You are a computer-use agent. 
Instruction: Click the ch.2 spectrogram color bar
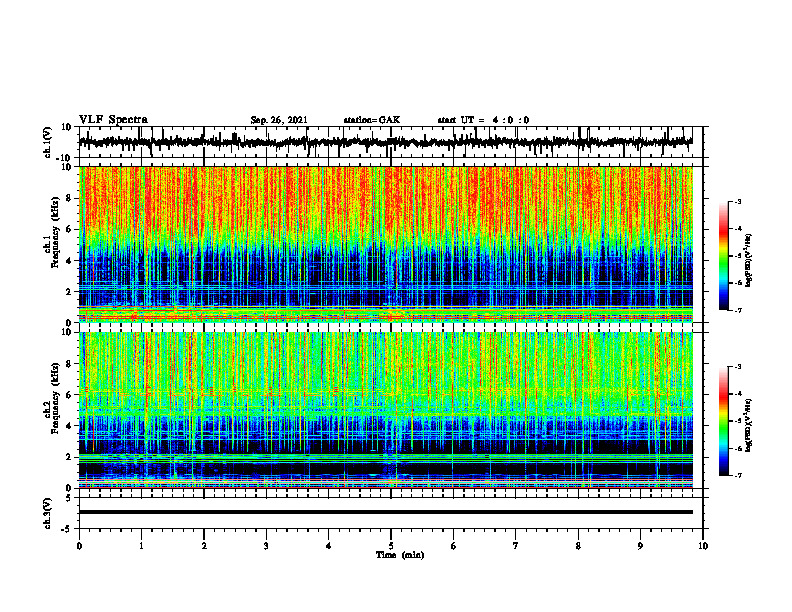click(x=723, y=421)
